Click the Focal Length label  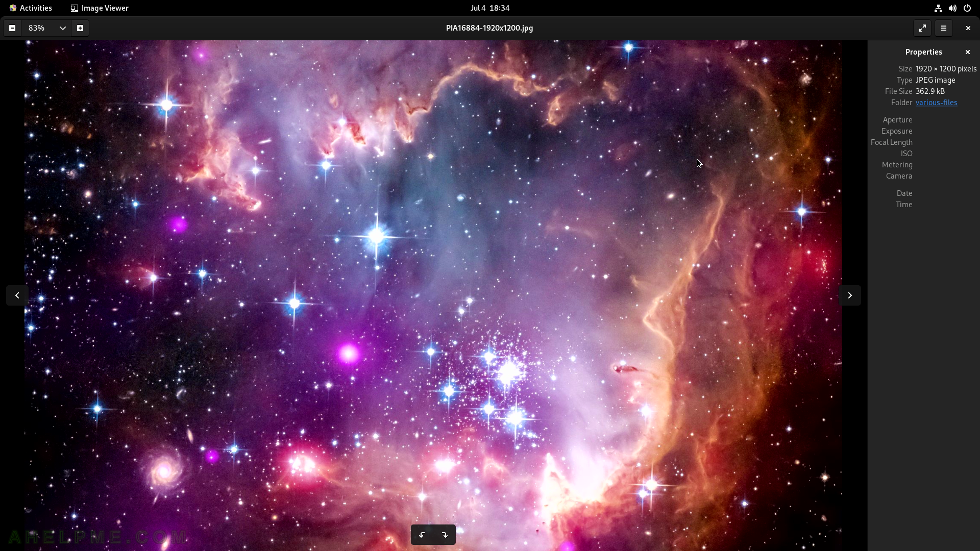891,142
